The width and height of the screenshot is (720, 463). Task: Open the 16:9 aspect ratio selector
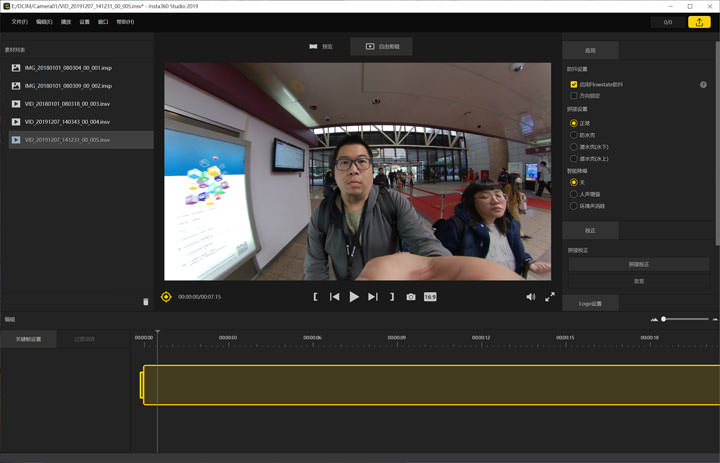(x=430, y=297)
